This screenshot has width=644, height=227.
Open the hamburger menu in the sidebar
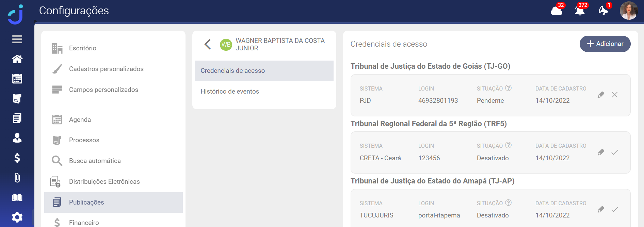pos(17,39)
